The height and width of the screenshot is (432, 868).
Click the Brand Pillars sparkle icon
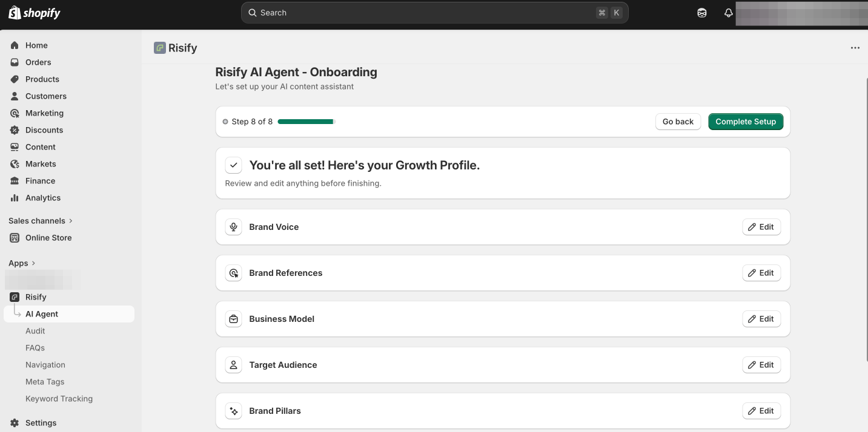tap(233, 411)
